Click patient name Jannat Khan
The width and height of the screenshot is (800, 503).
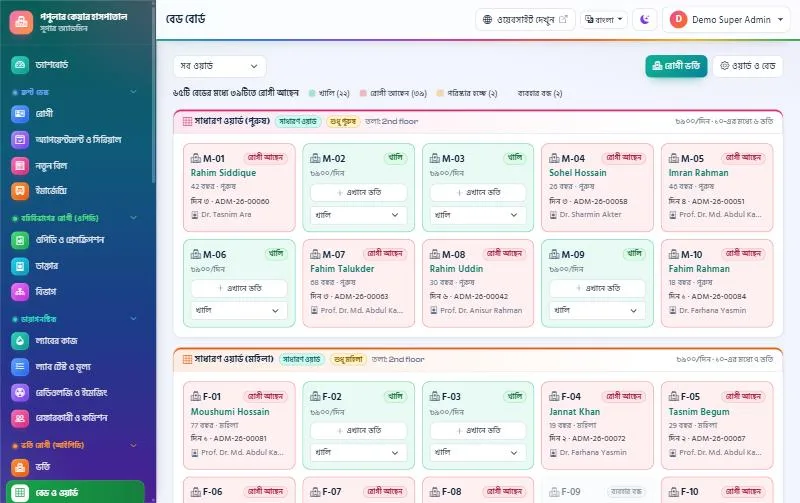point(574,412)
